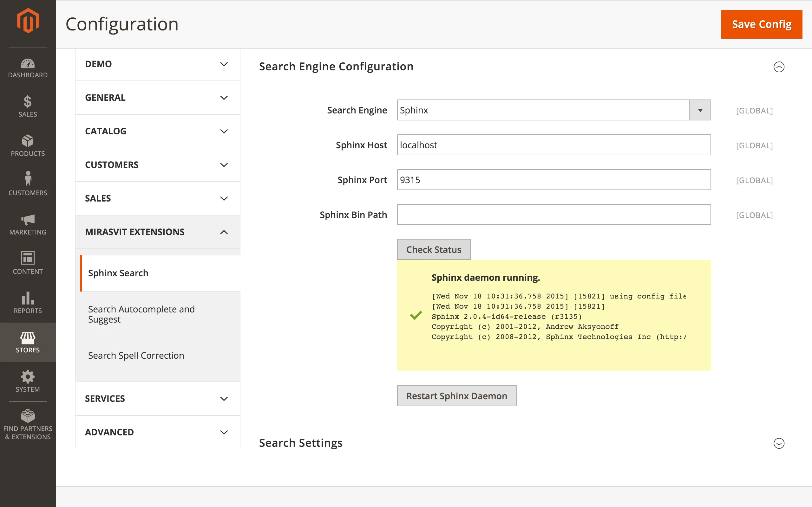Click the Save Config button
Viewport: 812px width, 507px height.
tap(761, 24)
